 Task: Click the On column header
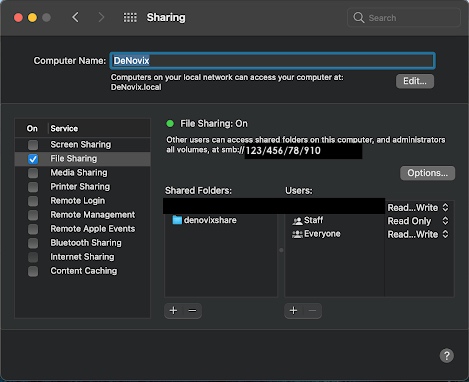(x=32, y=128)
